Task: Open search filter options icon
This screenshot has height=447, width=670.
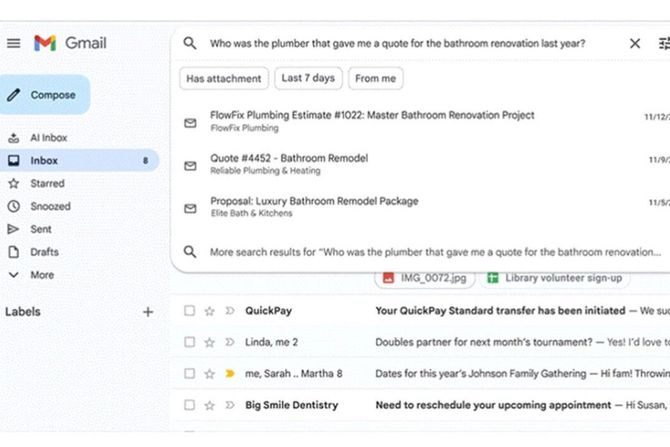Action: click(x=664, y=44)
